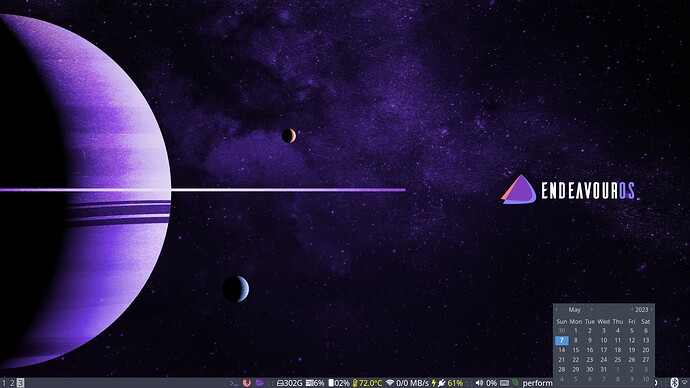Switch to workspace 2
Screen dimensions: 690x388
(12, 383)
